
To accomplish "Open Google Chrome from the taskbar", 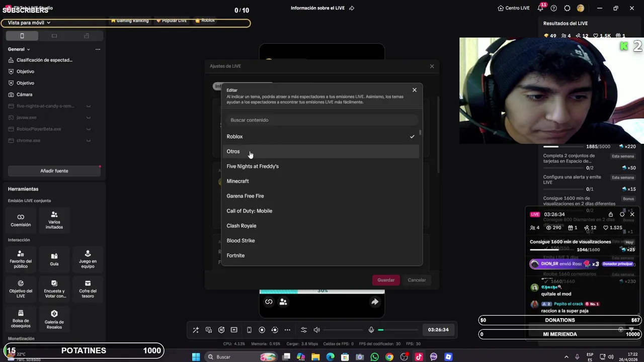I will tap(389, 357).
